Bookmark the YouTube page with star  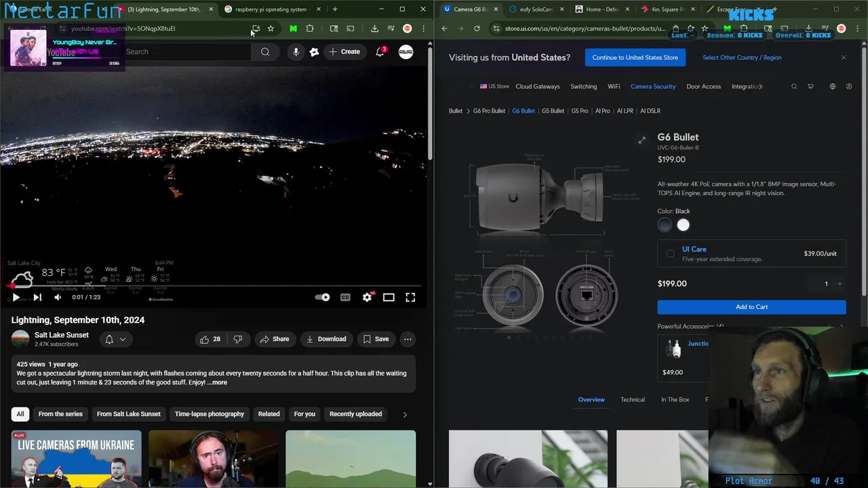click(271, 28)
